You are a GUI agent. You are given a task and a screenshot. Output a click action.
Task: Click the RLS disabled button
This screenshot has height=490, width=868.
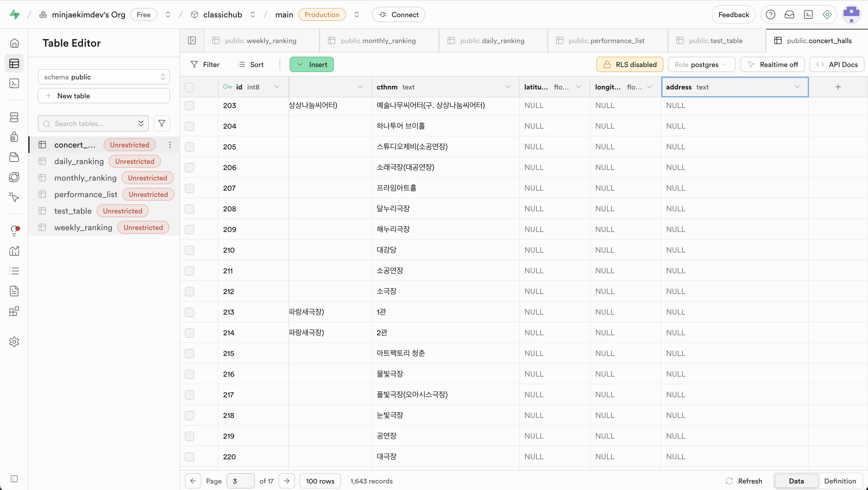click(629, 65)
